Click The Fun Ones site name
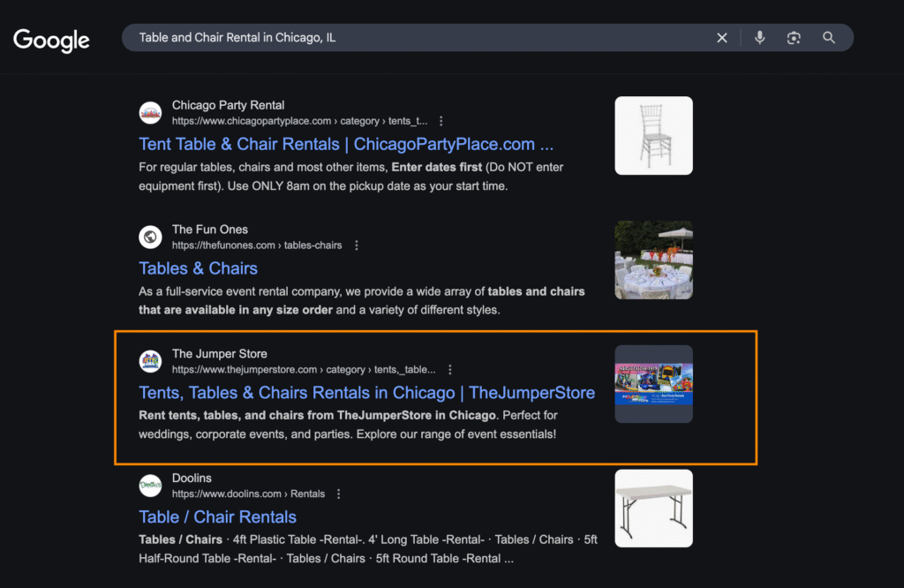Screen dimensions: 904x588 (210, 230)
